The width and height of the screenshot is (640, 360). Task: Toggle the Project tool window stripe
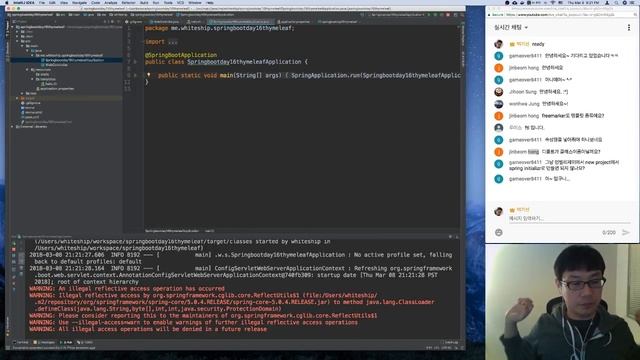pyautogui.click(x=7, y=29)
